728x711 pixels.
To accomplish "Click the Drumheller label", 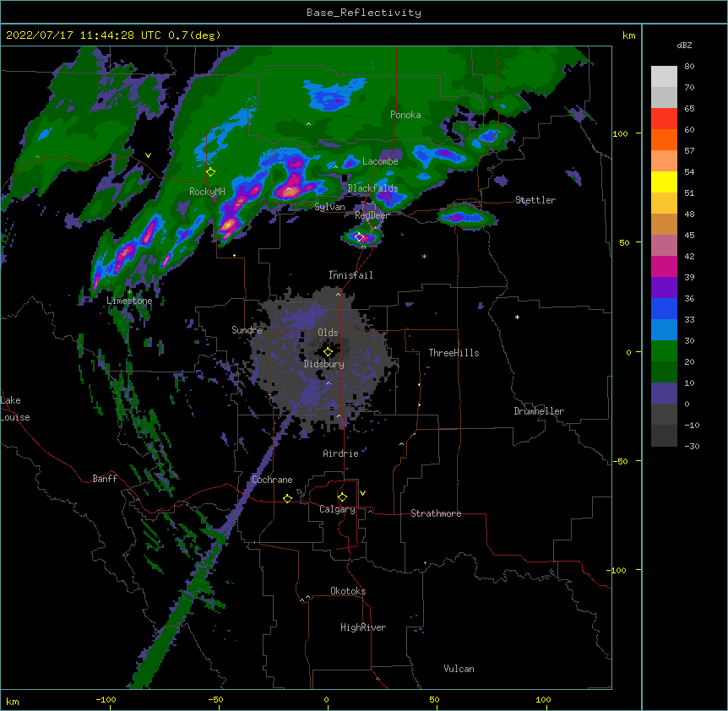I will [539, 411].
